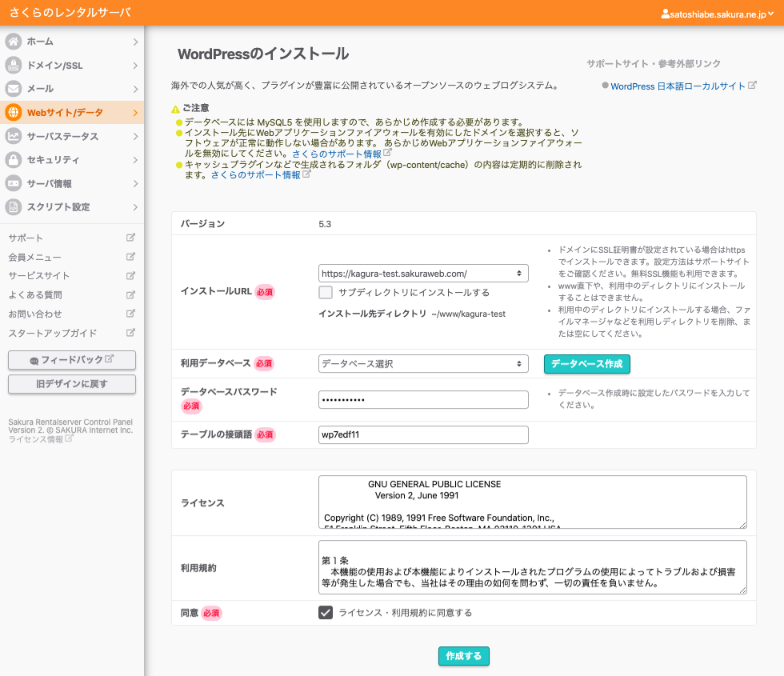Open WordPress 日本語ローカルサイト link
This screenshot has height=676, width=784.
click(x=677, y=86)
